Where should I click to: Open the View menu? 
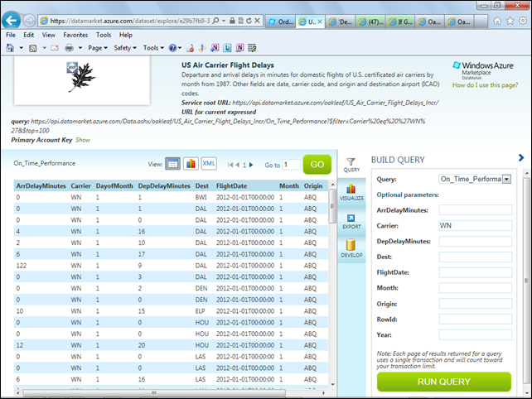[x=49, y=35]
